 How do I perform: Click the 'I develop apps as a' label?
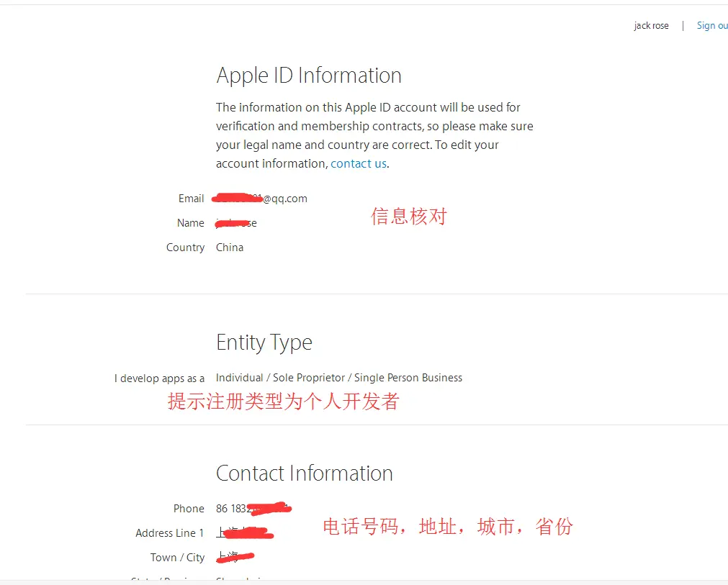(159, 378)
